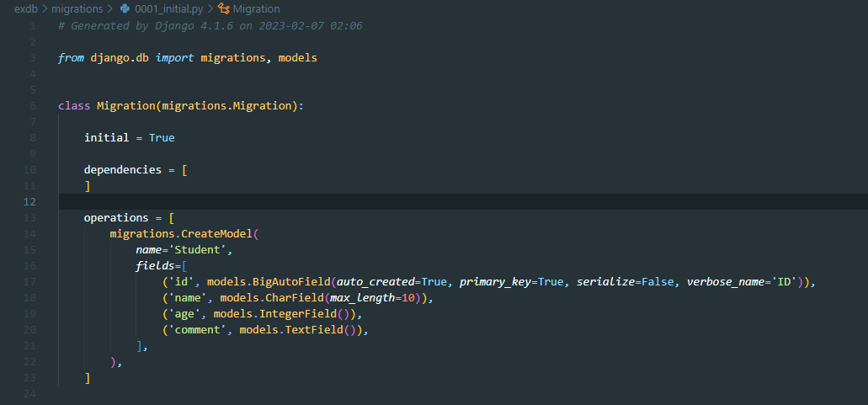Image resolution: width=868 pixels, height=405 pixels.
Task: Click the 'operations' variable name
Action: [116, 217]
